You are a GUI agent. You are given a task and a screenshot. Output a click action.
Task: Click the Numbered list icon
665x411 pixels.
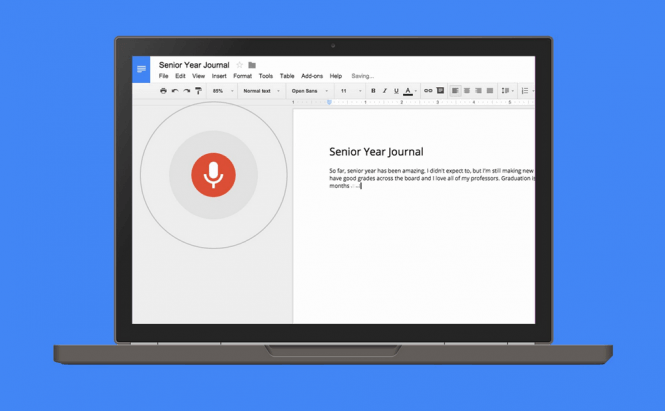click(525, 91)
